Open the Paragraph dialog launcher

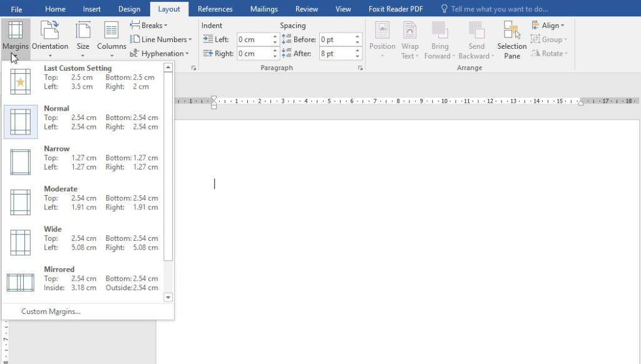(x=360, y=68)
